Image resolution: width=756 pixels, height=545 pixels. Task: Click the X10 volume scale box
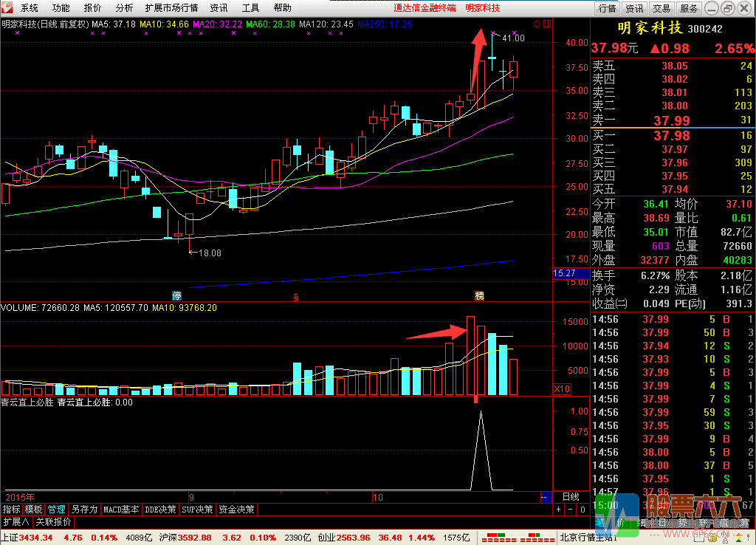click(x=562, y=388)
